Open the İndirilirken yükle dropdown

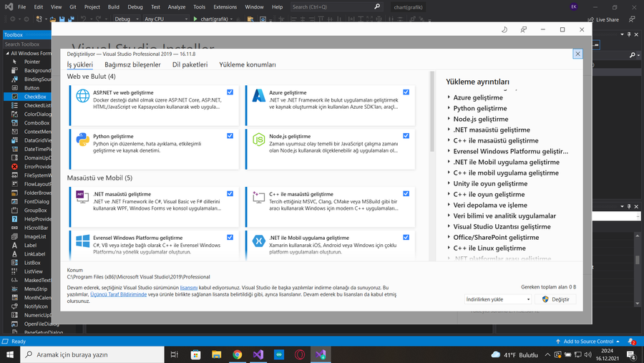pos(498,299)
